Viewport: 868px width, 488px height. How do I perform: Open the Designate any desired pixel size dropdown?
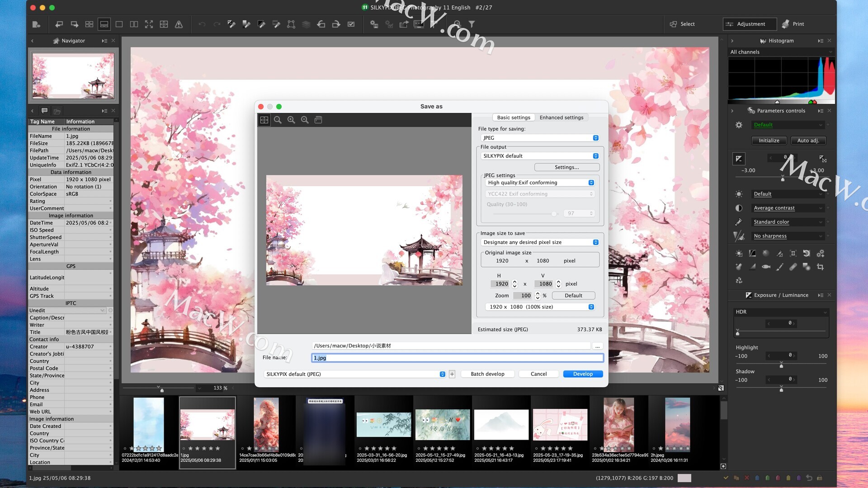pos(540,242)
